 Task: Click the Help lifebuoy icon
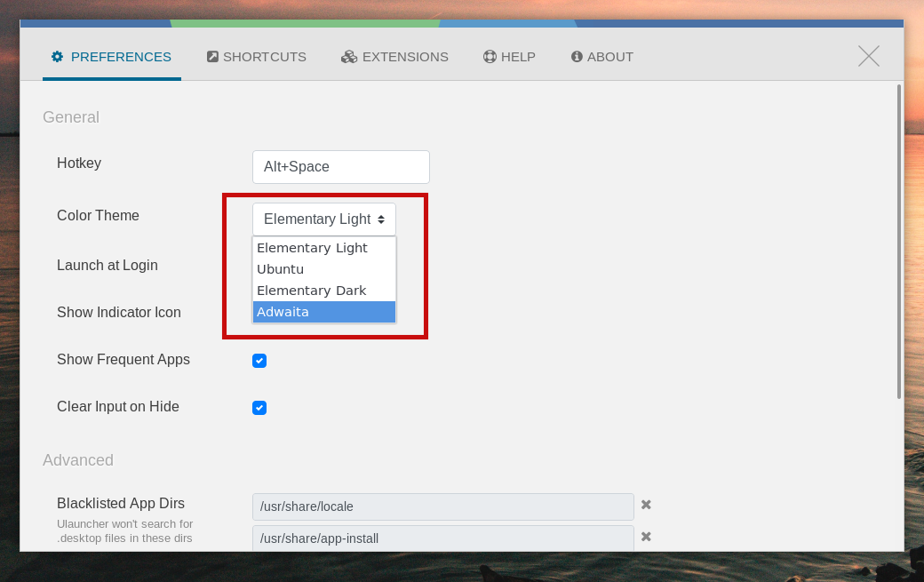coord(490,57)
